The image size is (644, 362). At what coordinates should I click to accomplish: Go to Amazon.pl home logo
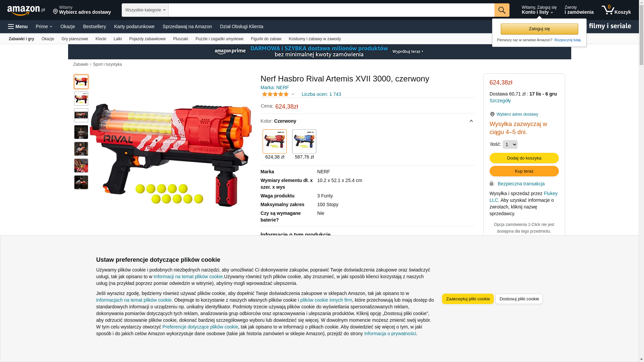tap(26, 10)
